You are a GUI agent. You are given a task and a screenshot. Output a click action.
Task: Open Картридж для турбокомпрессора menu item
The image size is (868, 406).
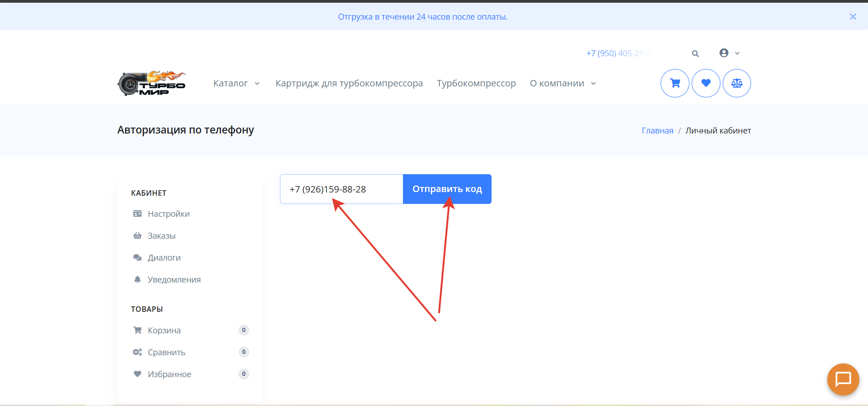pyautogui.click(x=349, y=83)
